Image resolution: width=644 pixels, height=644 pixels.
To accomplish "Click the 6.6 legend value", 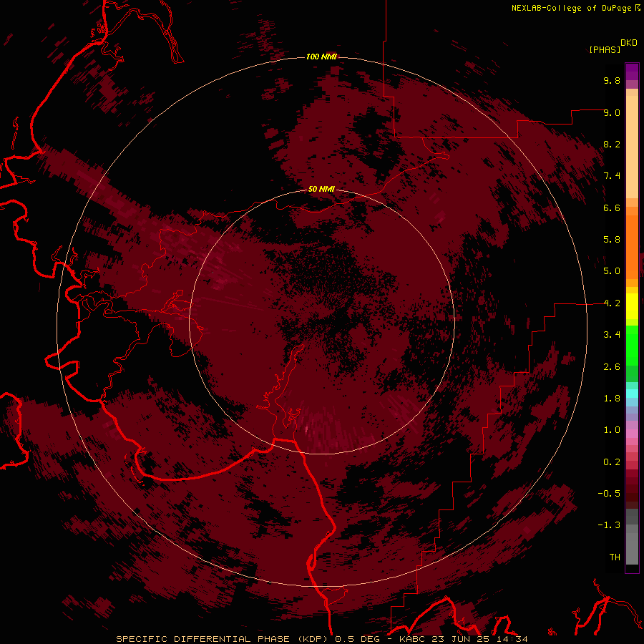I will pyautogui.click(x=612, y=208).
